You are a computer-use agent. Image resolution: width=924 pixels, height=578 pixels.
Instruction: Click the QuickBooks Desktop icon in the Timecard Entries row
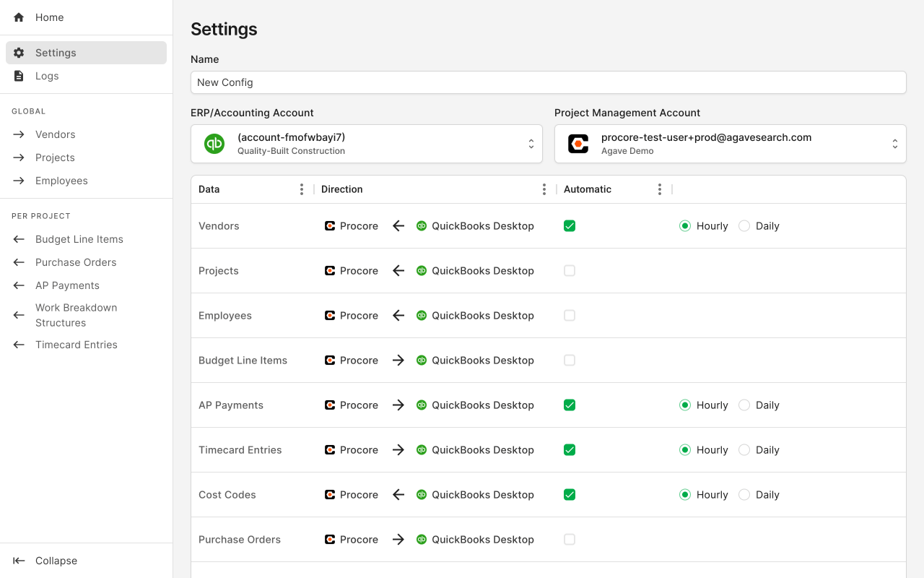(x=421, y=449)
